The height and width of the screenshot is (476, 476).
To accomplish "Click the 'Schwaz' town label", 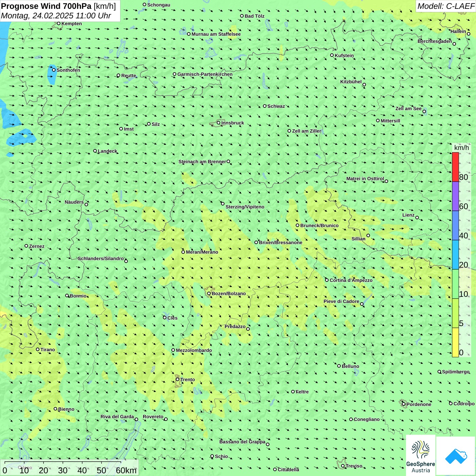I will pyautogui.click(x=276, y=106).
